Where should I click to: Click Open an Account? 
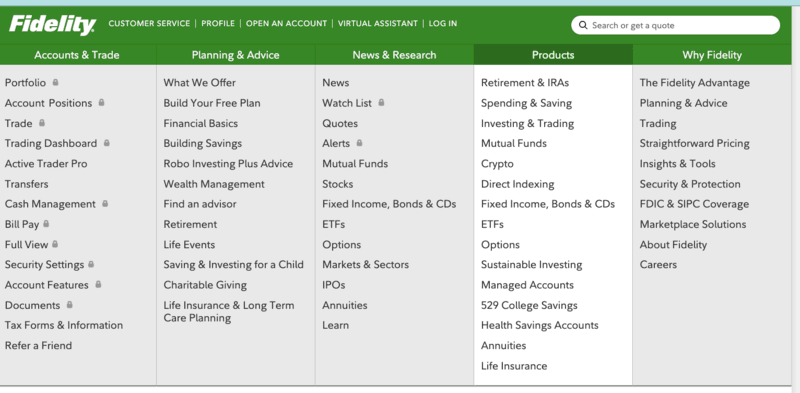click(286, 23)
